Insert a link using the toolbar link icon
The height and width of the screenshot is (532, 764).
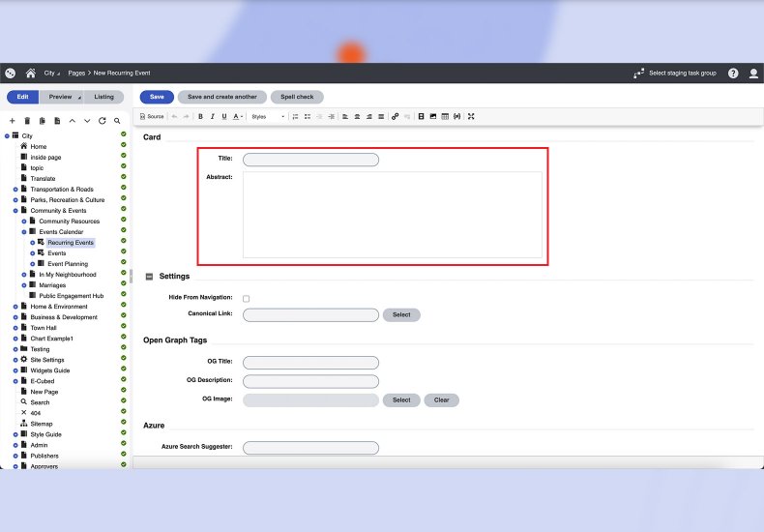(x=395, y=116)
